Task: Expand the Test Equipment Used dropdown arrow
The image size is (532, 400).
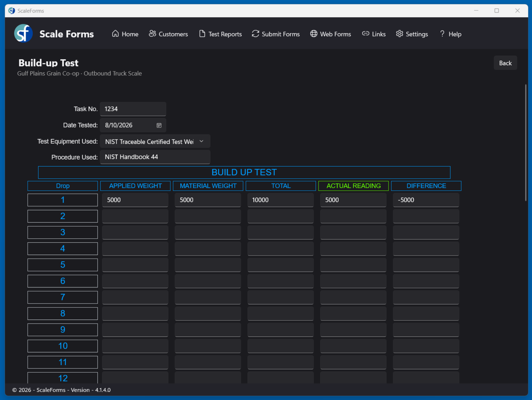Action: point(201,141)
